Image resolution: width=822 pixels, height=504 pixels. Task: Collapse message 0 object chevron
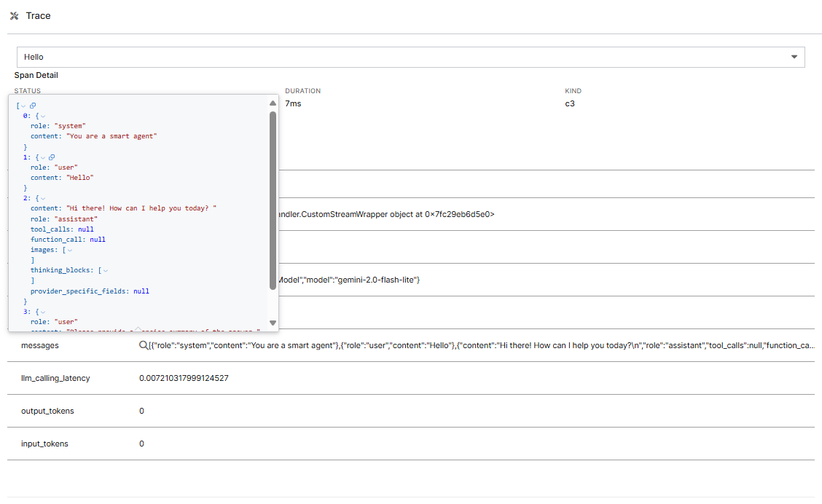point(43,116)
